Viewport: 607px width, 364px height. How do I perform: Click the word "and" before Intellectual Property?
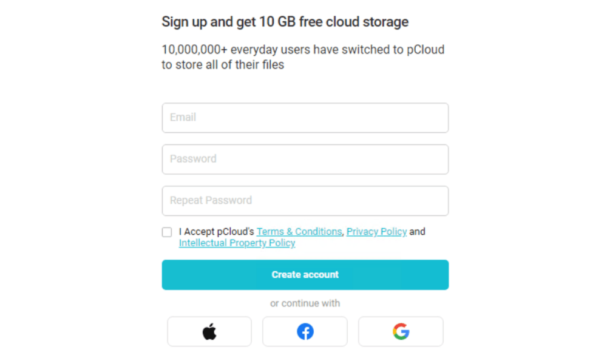point(418,231)
